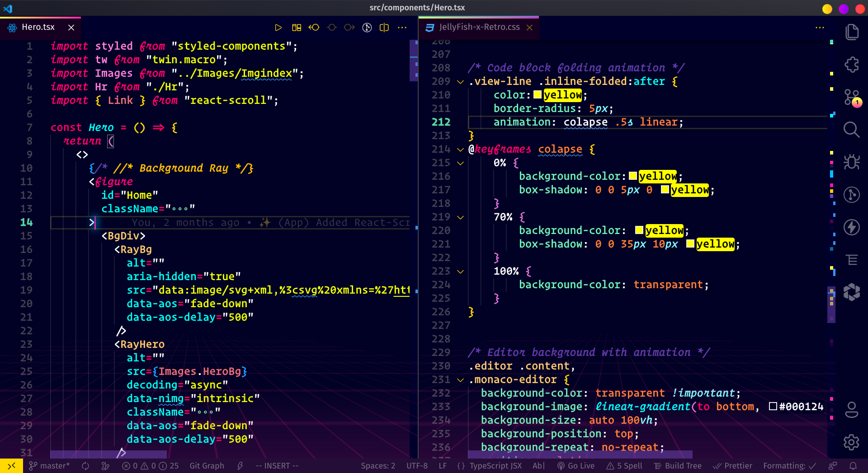Click the VS Code logo in title bar
The height and width of the screenshot is (473, 868).
[8, 8]
